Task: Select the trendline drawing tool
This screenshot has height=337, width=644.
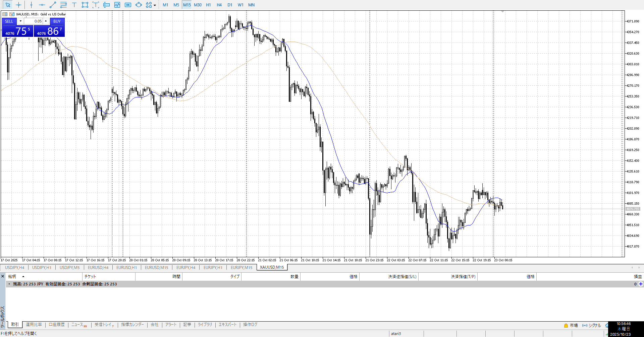Action: point(53,5)
